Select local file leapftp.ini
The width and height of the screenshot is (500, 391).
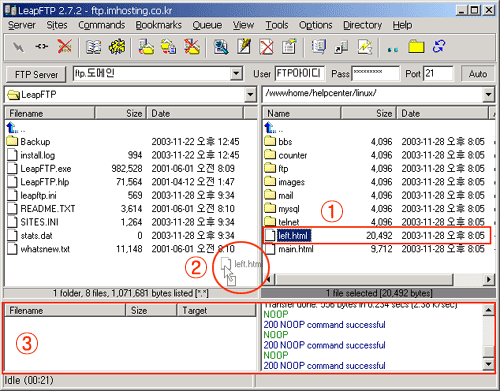coord(32,195)
